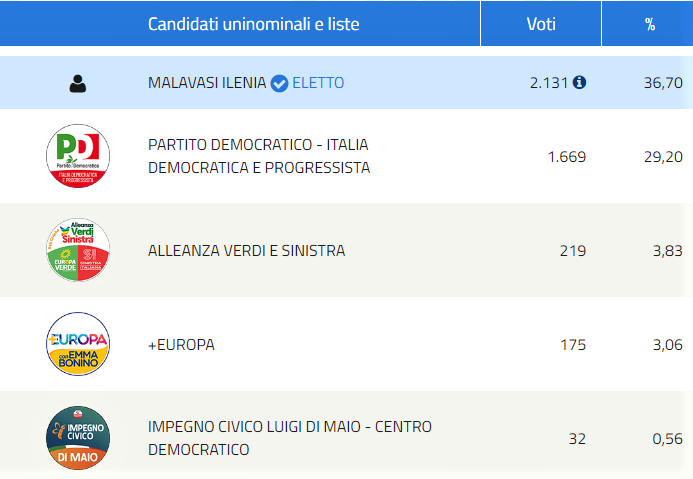This screenshot has width=693, height=479.
Task: Click the Alleanza Verdi Sinistra logo
Action: [78, 250]
